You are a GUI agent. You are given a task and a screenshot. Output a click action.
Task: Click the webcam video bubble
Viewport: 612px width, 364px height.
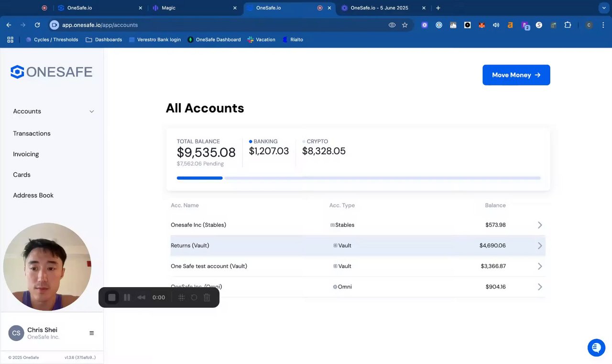(47, 267)
